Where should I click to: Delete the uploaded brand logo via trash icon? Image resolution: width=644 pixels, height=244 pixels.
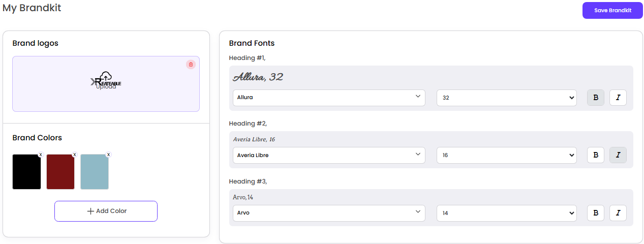[x=191, y=65]
